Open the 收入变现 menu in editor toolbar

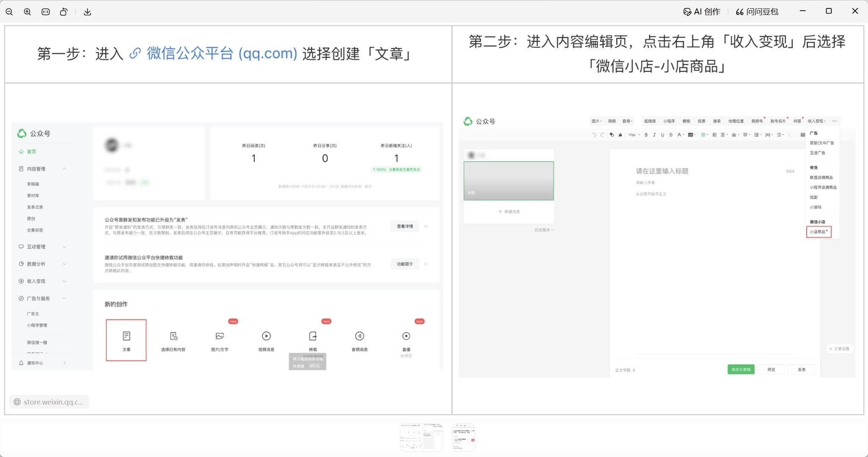pyautogui.click(x=817, y=121)
